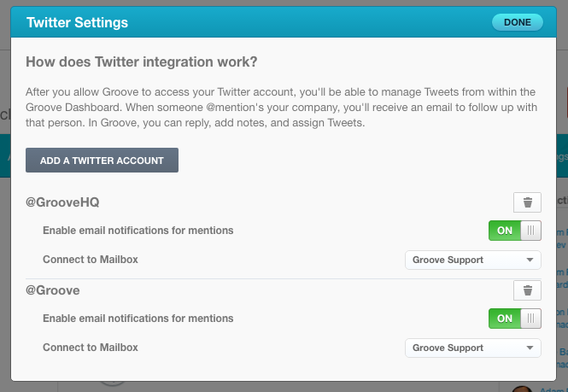Viewport: 568px width, 392px height.
Task: Click 'Connect to Mailbox' label under @GrooveHQ
Action: 91,260
